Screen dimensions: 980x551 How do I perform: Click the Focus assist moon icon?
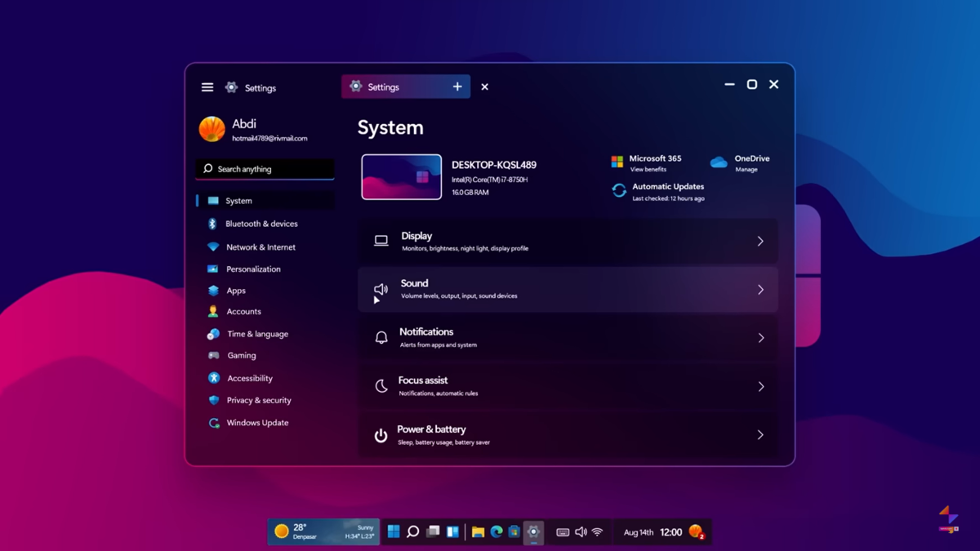coord(381,386)
